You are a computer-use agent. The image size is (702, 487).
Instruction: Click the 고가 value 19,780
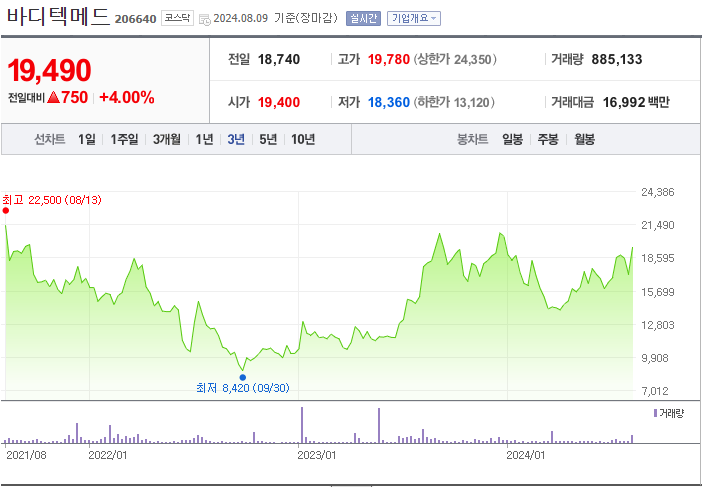coord(389,60)
